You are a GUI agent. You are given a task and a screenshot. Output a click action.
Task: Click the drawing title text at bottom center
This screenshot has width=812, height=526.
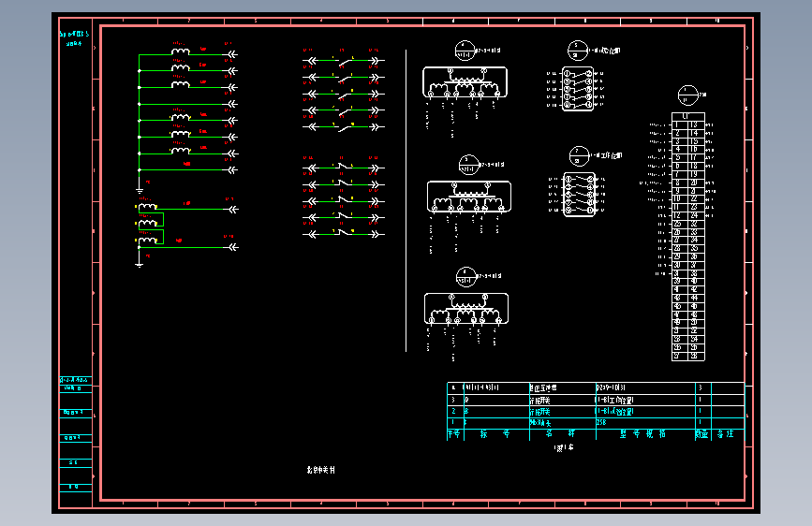click(321, 470)
